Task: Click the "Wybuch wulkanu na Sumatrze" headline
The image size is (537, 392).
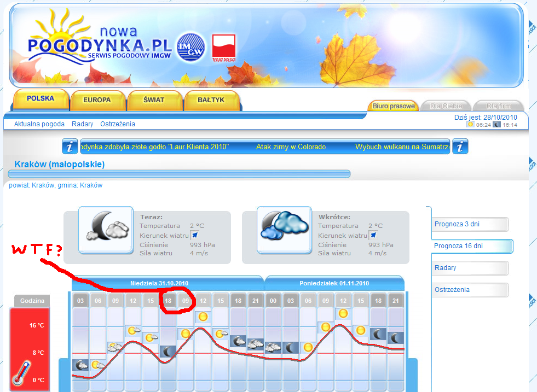Action: tap(402, 147)
